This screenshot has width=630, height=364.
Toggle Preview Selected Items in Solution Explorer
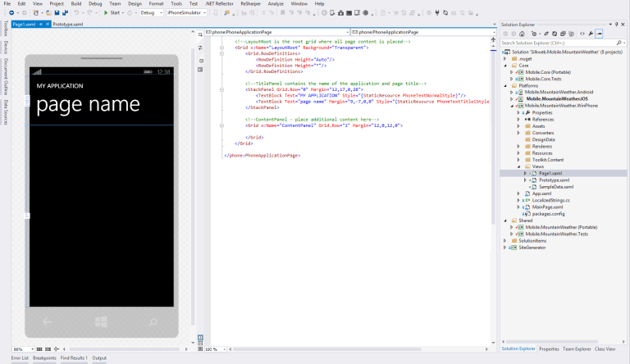pos(600,34)
